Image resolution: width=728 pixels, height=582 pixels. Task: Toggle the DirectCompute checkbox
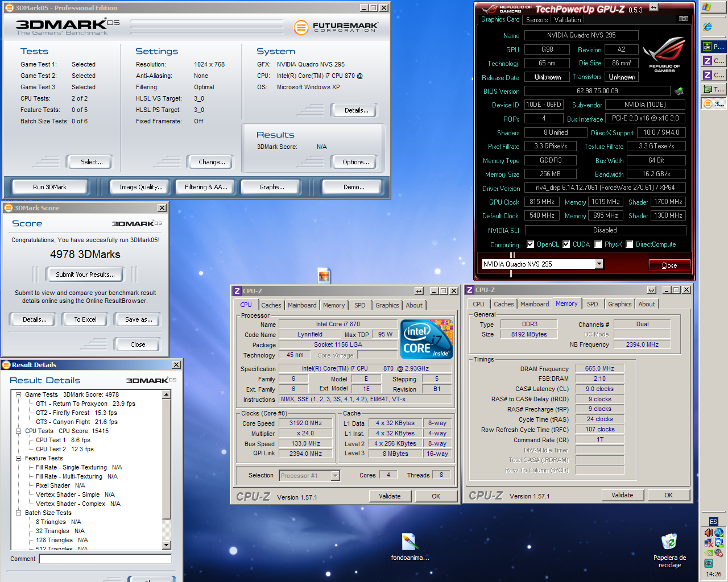point(630,244)
